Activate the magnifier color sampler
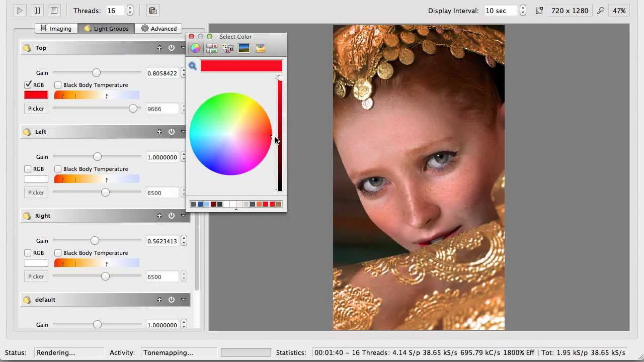 point(192,66)
